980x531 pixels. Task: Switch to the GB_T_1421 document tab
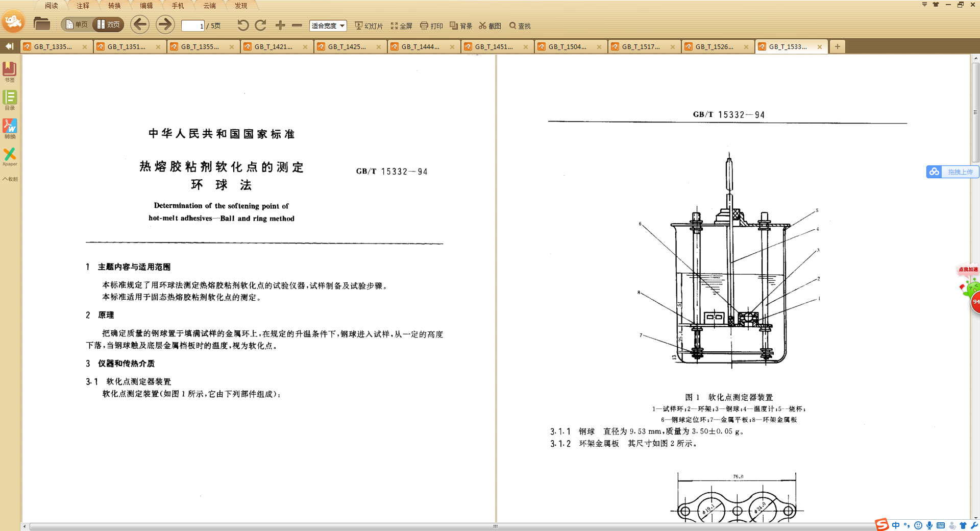click(274, 46)
